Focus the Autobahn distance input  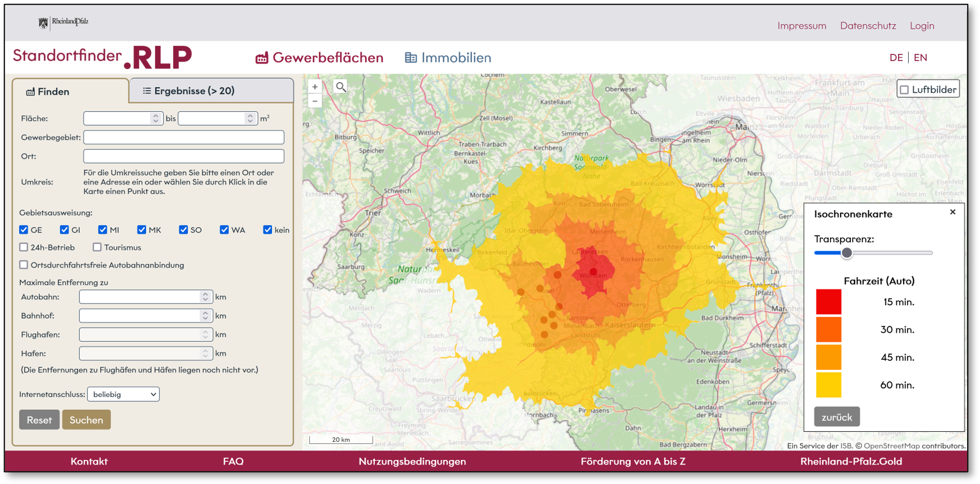(146, 297)
